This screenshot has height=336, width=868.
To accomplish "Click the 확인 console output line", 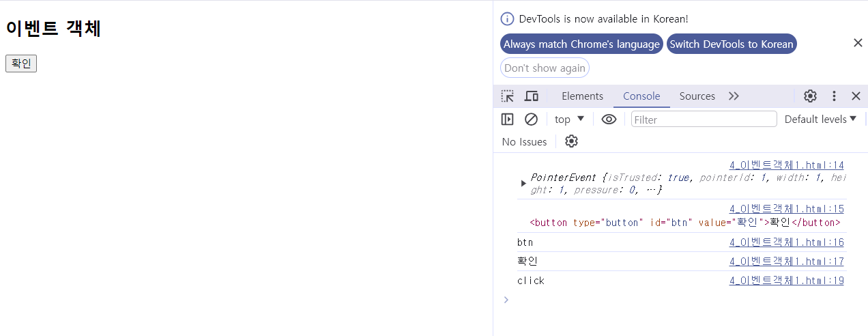I will (527, 262).
